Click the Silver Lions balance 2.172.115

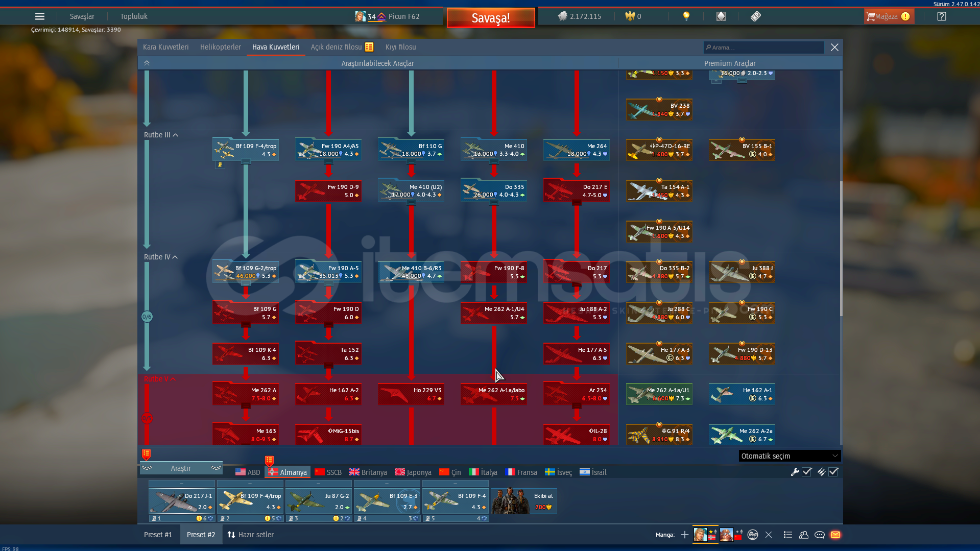580,16
